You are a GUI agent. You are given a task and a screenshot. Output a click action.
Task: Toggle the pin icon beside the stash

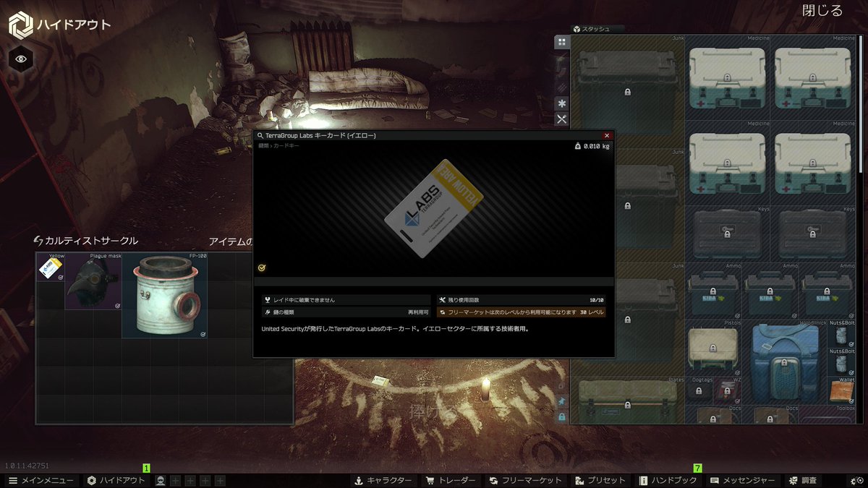point(561,402)
